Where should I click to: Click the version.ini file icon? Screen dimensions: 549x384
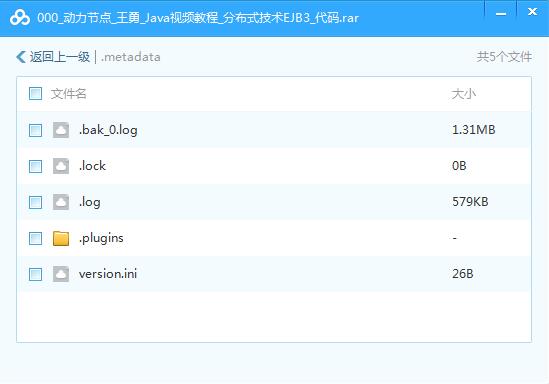coord(61,274)
